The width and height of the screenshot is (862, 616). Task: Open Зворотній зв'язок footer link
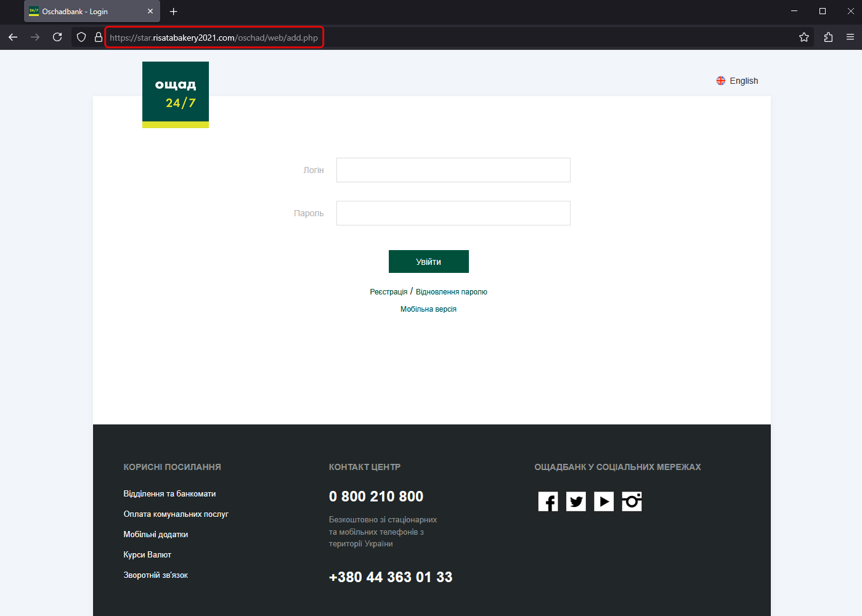tap(156, 575)
